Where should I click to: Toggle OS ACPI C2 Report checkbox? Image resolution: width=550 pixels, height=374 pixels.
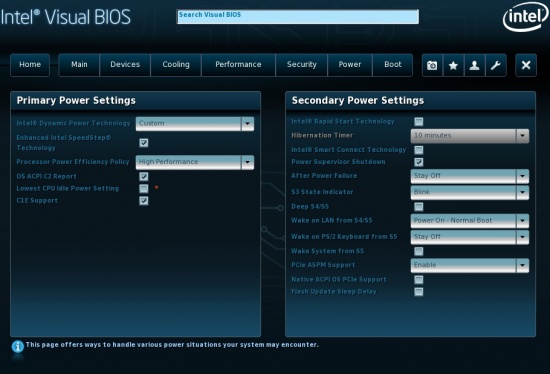coord(143,176)
